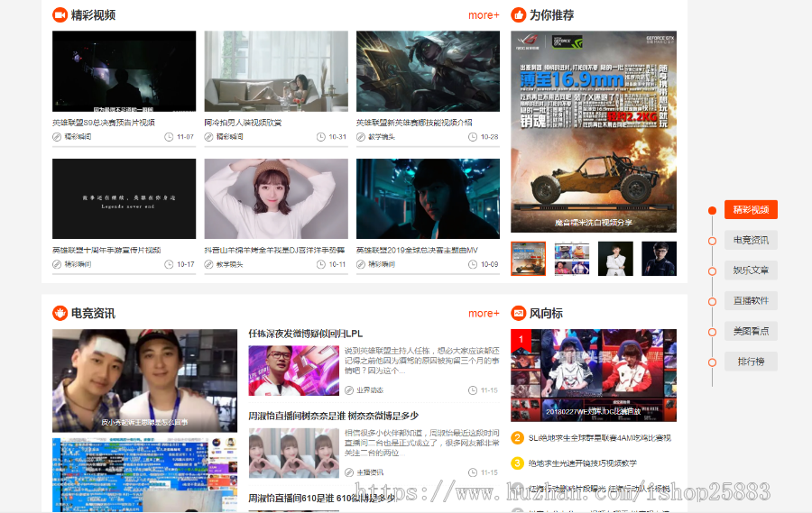This screenshot has width=812, height=513.
Task: Open 英雄联盟S9总决赛预告片视频 title link
Action: point(104,123)
